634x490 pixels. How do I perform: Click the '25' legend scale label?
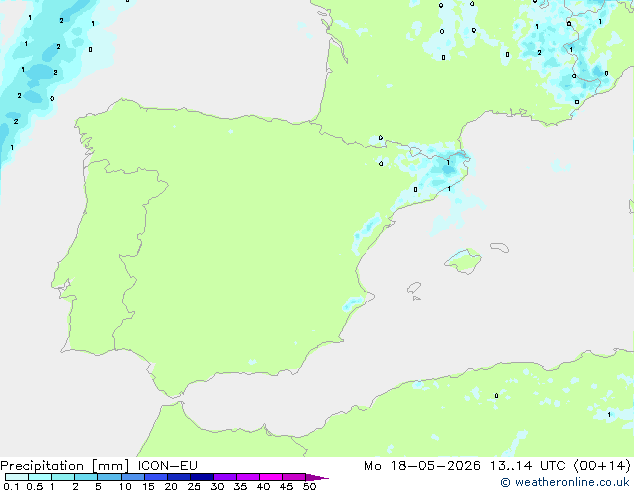194,486
